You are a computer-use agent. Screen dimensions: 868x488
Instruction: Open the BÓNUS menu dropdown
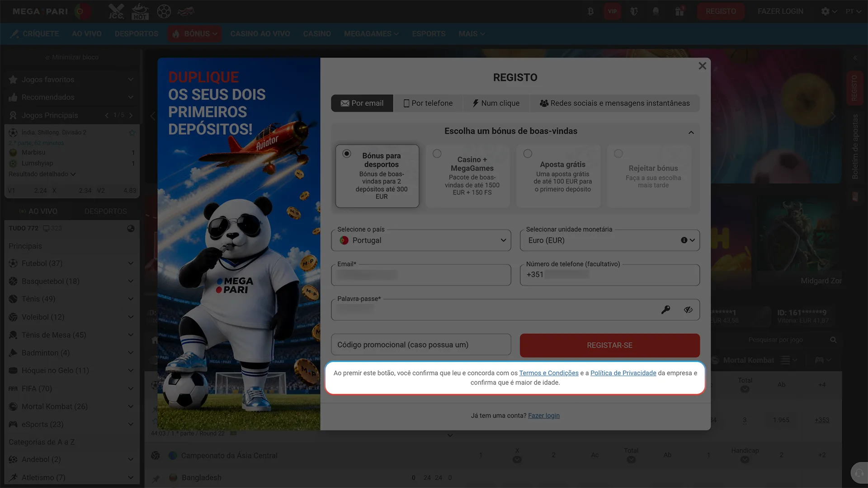(x=194, y=34)
